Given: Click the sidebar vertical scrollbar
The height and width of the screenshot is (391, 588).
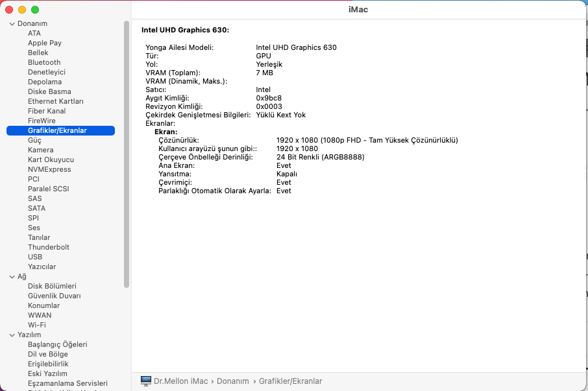Looking at the screenshot, I should 127,154.
